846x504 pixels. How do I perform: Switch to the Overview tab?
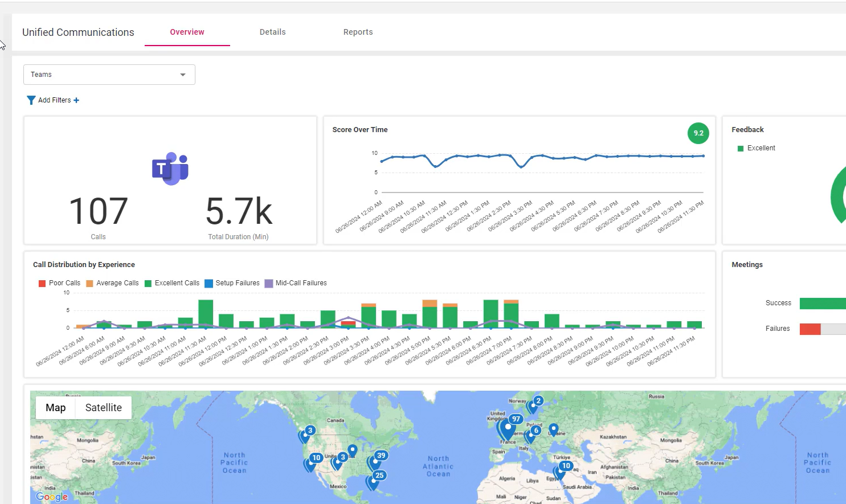coord(187,32)
